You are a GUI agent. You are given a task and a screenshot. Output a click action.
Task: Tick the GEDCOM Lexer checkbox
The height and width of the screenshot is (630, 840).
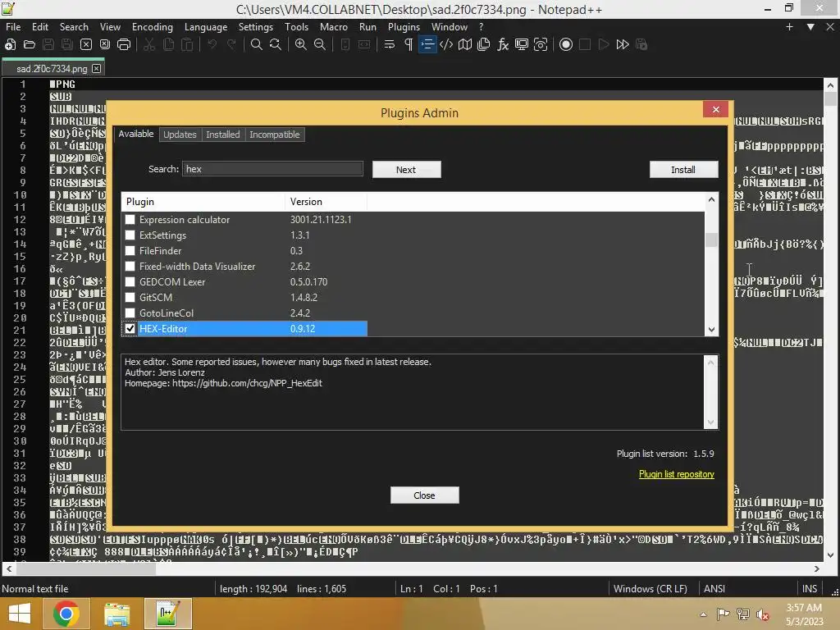(130, 282)
